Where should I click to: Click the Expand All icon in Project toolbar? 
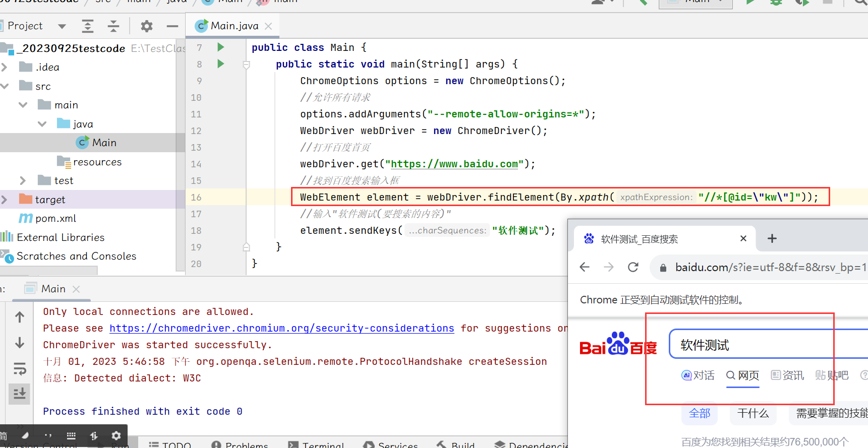click(88, 26)
